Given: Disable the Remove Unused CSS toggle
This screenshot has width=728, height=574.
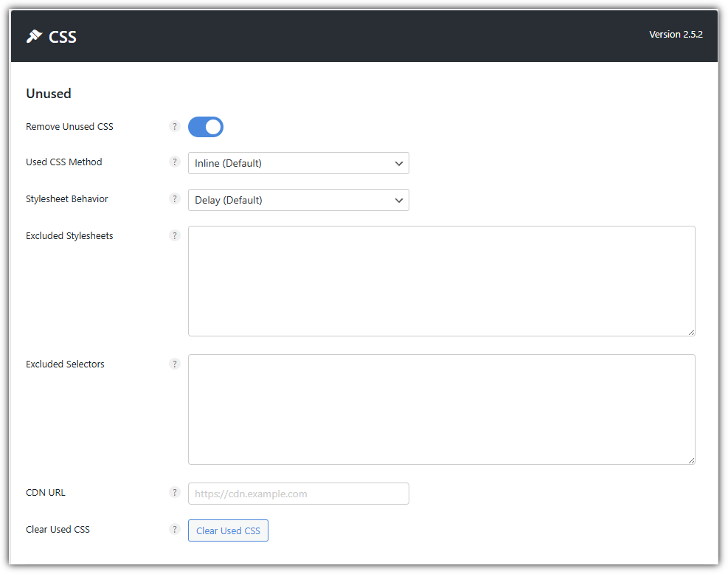Looking at the screenshot, I should point(205,126).
